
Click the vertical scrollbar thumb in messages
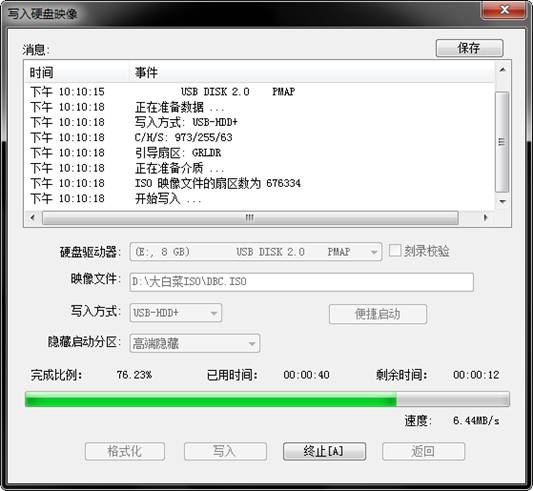point(502,142)
